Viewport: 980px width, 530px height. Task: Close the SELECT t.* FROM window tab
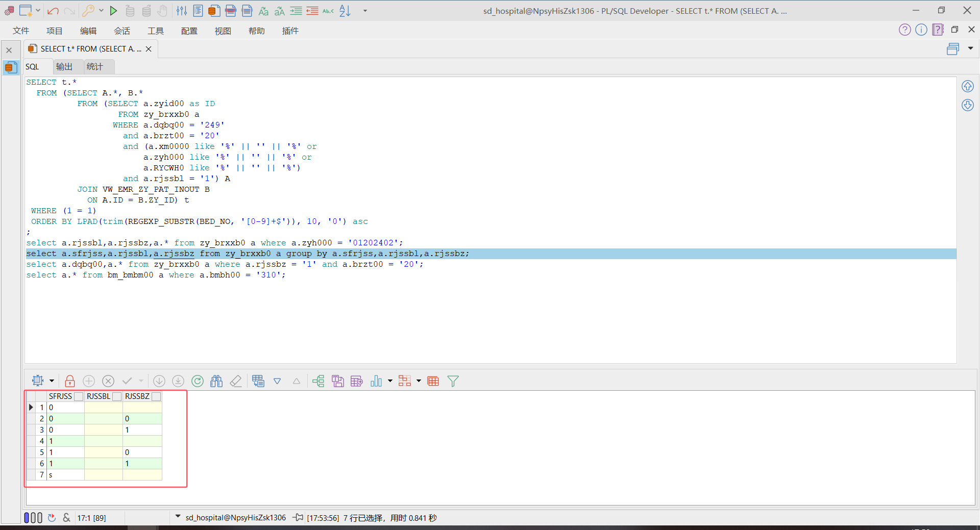tap(149, 49)
